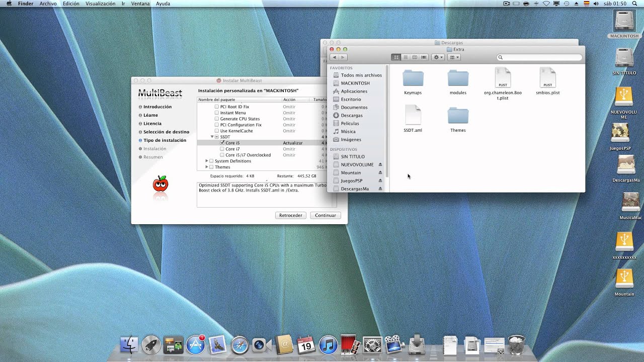Uncheck the Core i5 SSDT option
The height and width of the screenshot is (362, 644).
(222, 143)
